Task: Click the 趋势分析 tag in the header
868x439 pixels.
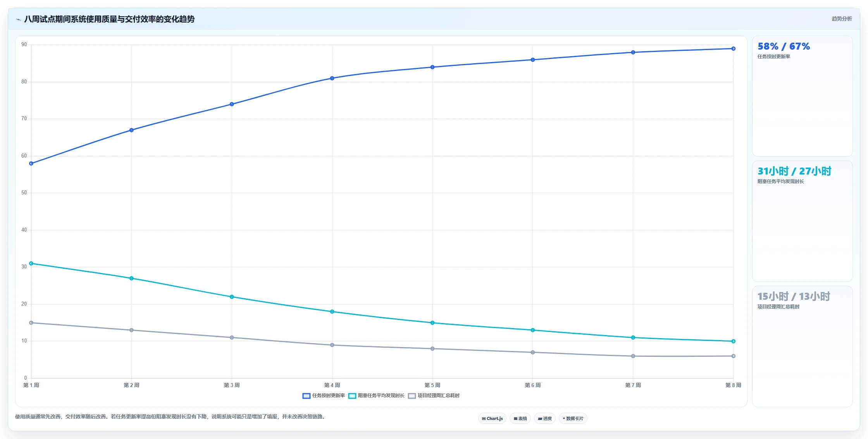Action: click(842, 19)
